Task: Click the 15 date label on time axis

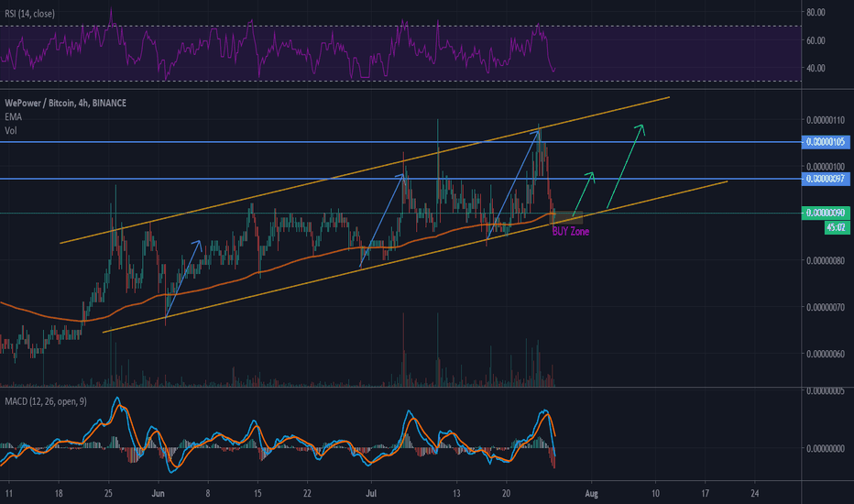Action: 257,494
